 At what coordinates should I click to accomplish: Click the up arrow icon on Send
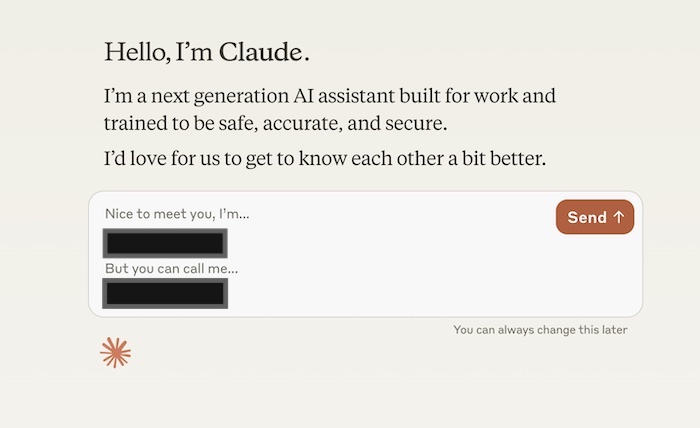pos(618,217)
